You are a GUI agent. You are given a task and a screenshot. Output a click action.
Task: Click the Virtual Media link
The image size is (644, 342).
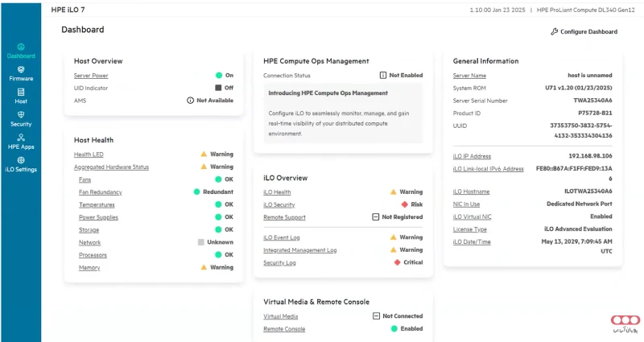280,316
